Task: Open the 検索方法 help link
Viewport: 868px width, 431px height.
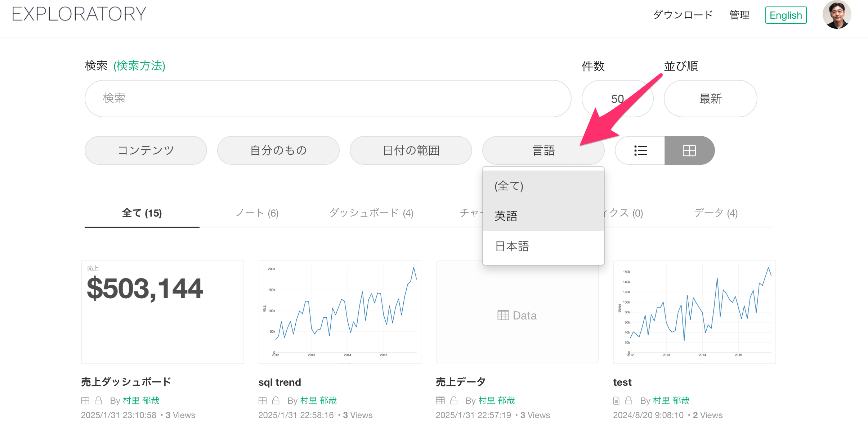Action: point(139,66)
